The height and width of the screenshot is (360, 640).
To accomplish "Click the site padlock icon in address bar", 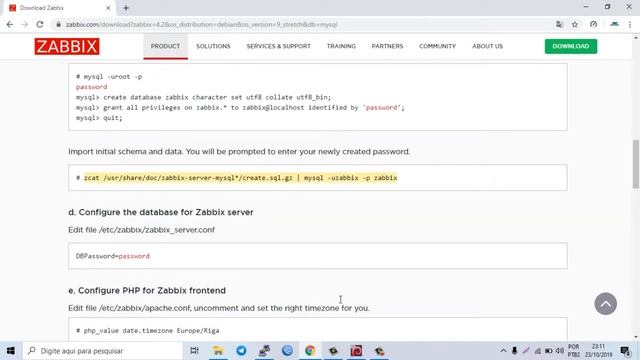I will [x=58, y=24].
